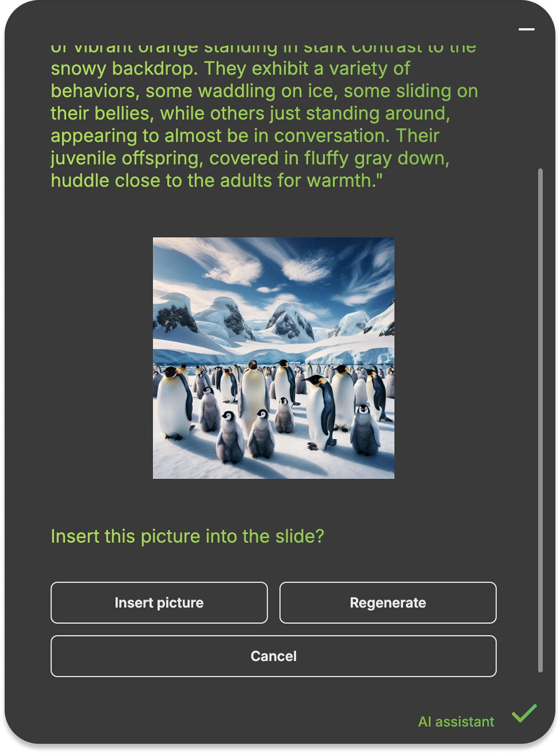Cancel the picture insertion
560x753 pixels.
tap(273, 656)
